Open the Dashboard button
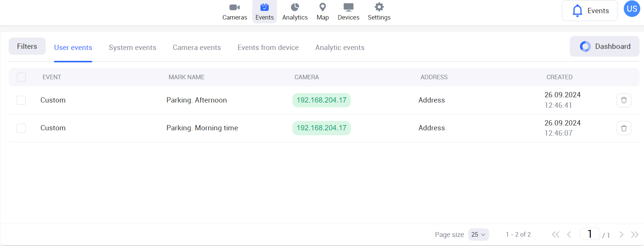This screenshot has height=246, width=644. pyautogui.click(x=604, y=47)
